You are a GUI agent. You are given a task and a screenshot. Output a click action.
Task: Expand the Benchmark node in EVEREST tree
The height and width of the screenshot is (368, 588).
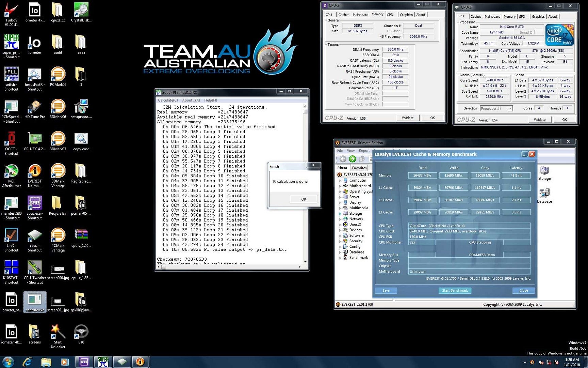pos(340,258)
